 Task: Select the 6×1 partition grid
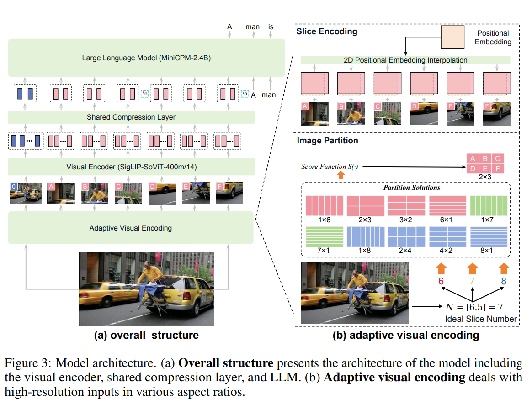coord(447,206)
